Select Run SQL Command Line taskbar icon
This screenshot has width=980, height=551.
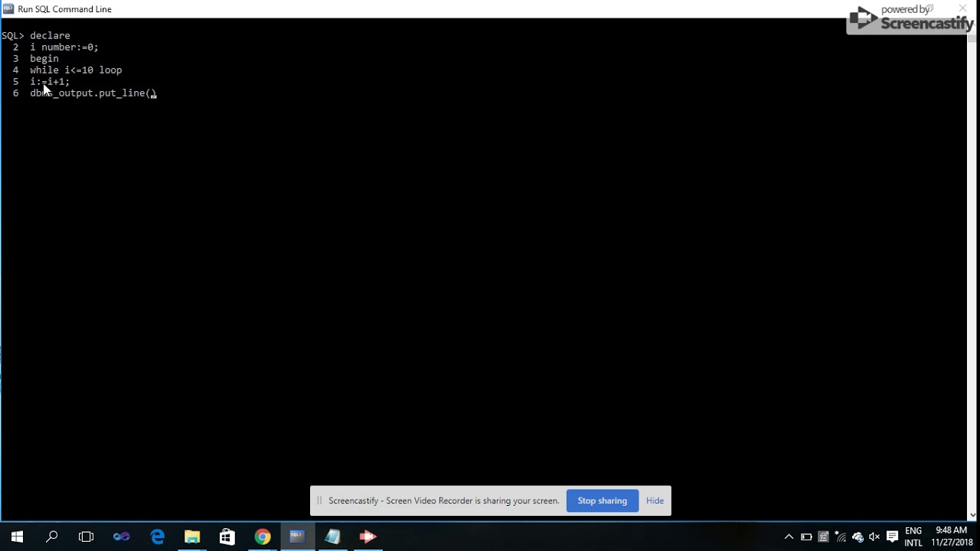(297, 536)
